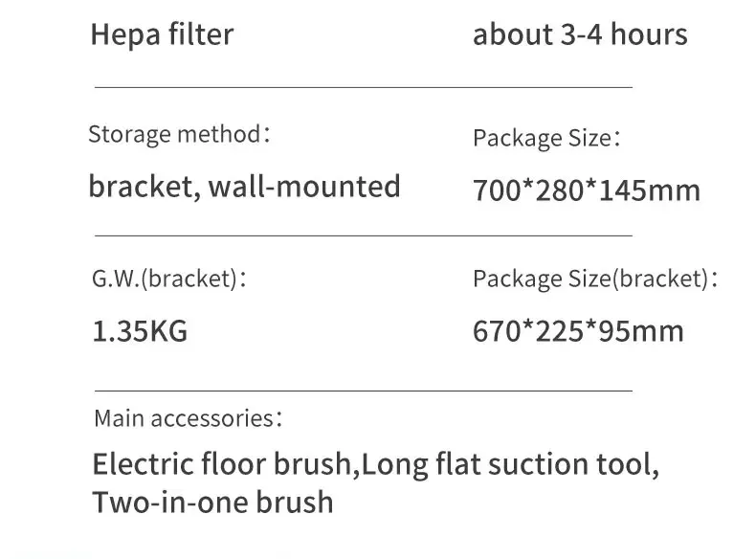
Task: Click the divider line below "bracket, wall-mounted"
Action: [364, 235]
